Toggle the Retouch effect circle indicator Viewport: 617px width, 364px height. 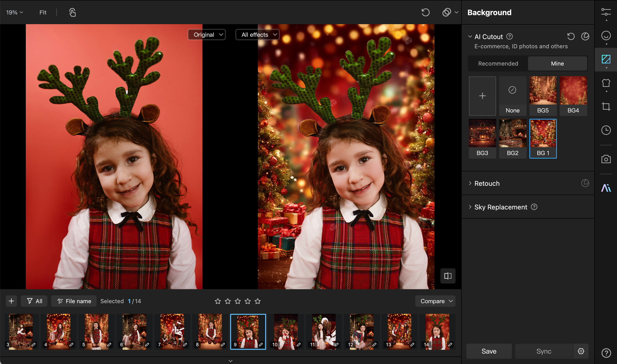[x=585, y=183]
